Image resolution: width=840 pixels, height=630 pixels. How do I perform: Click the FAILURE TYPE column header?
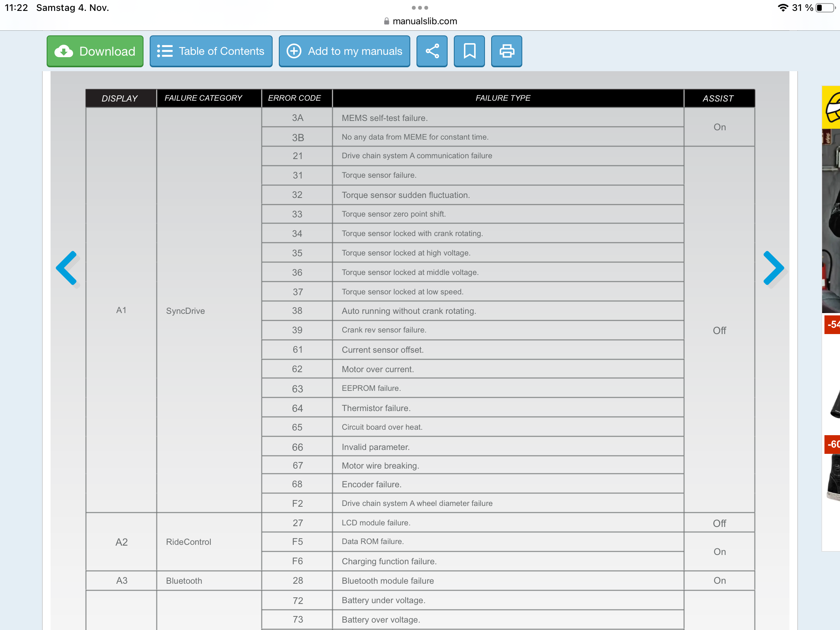point(503,98)
